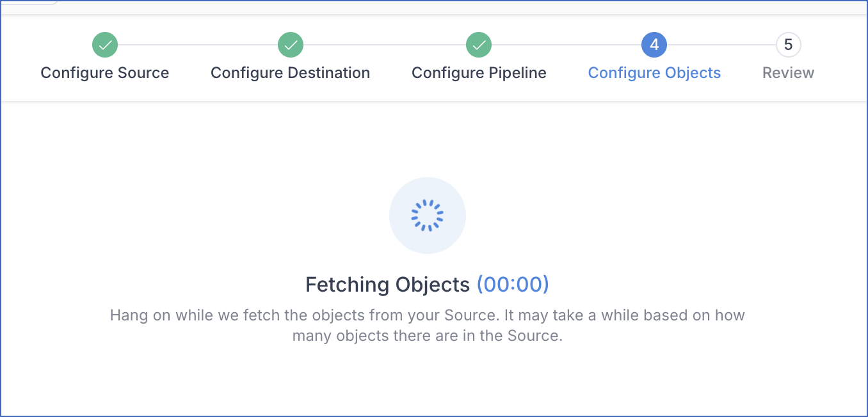
Task: Click the Configure Destination green checkmark icon
Action: 291,45
